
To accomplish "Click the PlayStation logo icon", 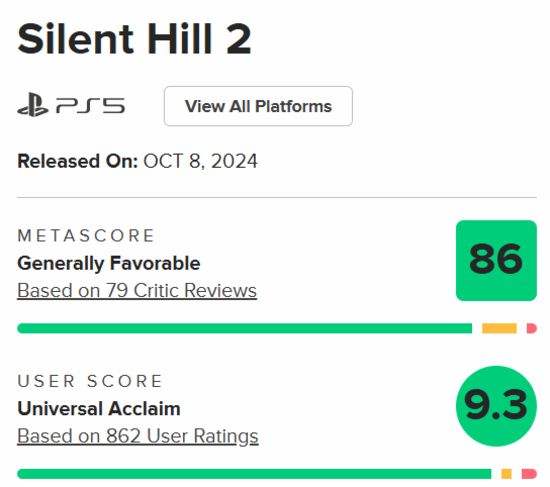I will click(33, 105).
